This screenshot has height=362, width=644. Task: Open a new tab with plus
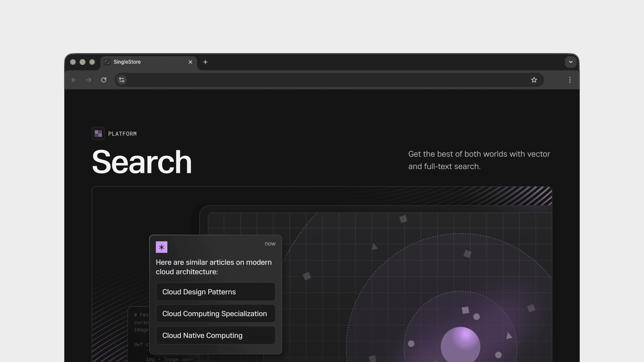pos(205,62)
